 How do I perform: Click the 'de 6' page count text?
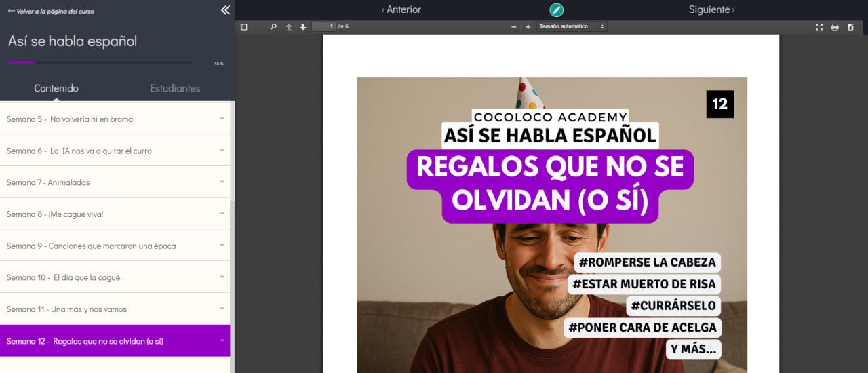(x=343, y=26)
